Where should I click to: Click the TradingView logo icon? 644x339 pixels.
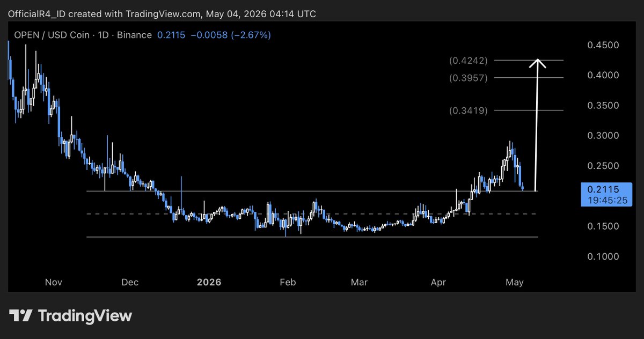coord(21,315)
